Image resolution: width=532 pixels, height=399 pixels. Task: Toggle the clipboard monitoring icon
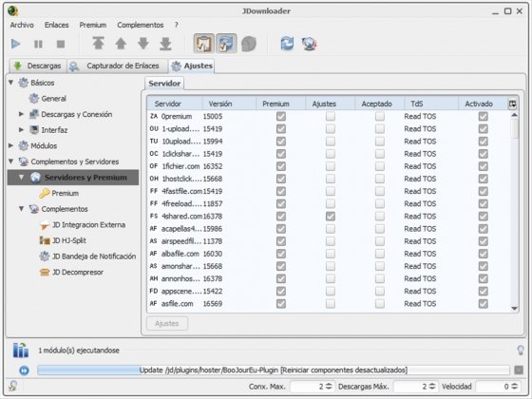point(204,44)
